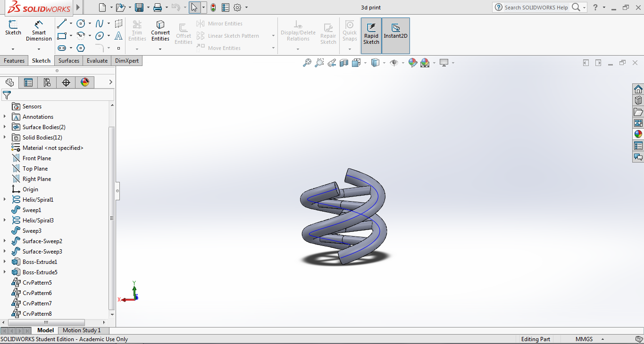Image resolution: width=644 pixels, height=344 pixels.
Task: Click the Zoom to Fit icon
Action: (307, 62)
